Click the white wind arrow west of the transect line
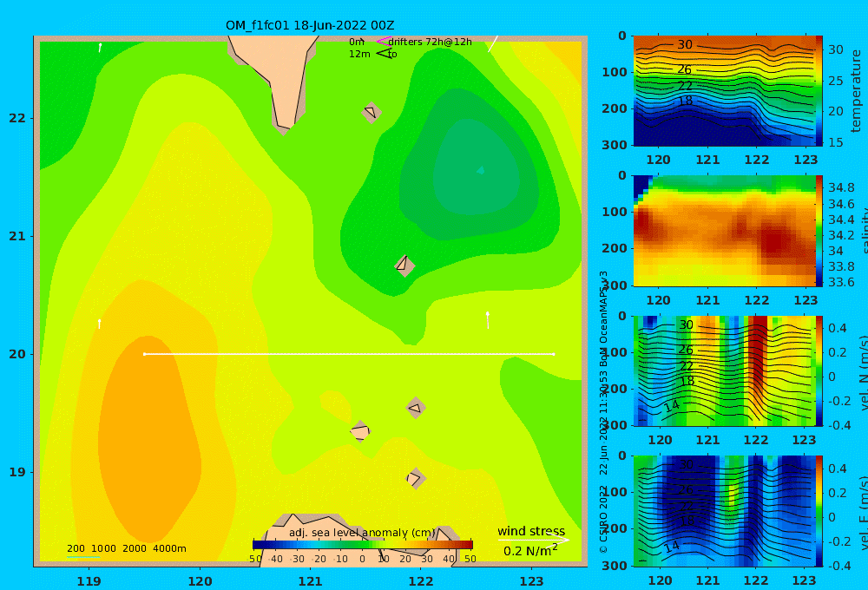The image size is (868, 590). [x=100, y=324]
